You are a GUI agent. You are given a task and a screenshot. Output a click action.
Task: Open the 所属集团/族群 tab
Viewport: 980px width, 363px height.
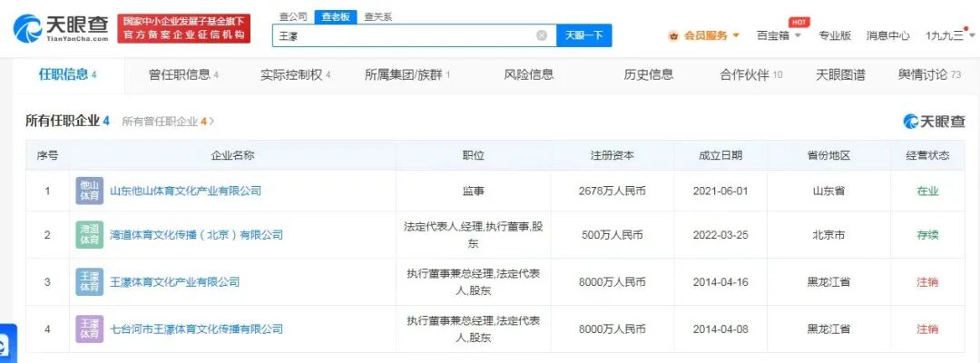point(407,75)
